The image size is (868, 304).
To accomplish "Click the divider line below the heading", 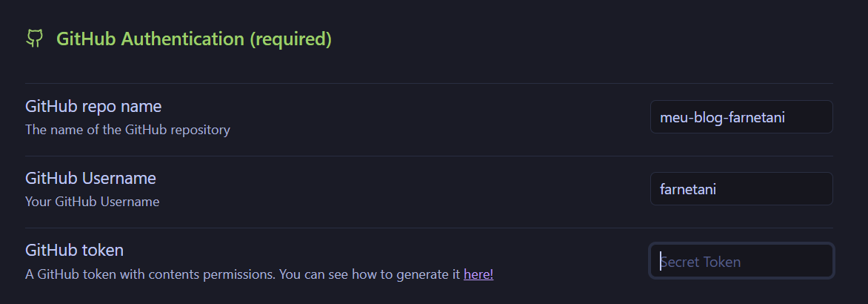I will [x=429, y=84].
